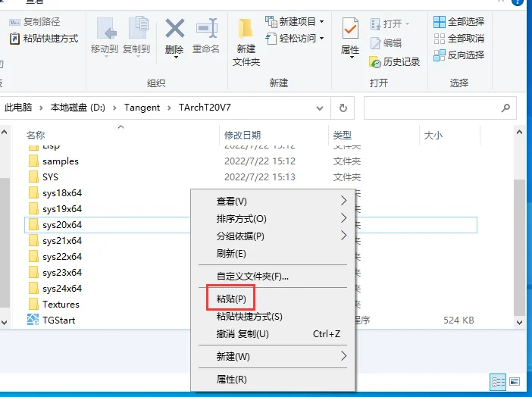Navigate to Tangent breadcrumb
Screen dimensions: 532x397
[142, 108]
